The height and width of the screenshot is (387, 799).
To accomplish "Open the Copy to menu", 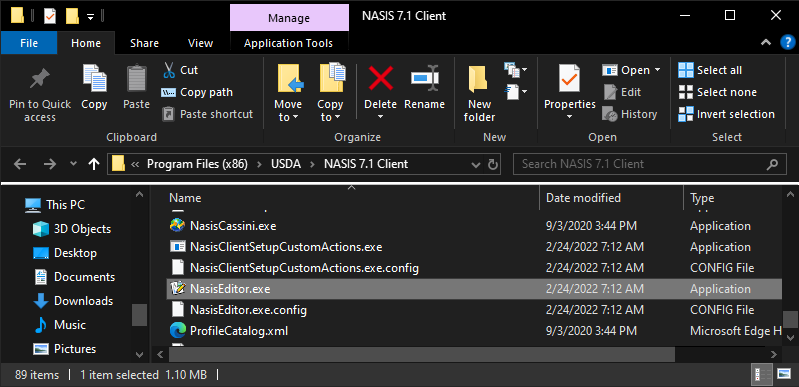I will pos(330,94).
